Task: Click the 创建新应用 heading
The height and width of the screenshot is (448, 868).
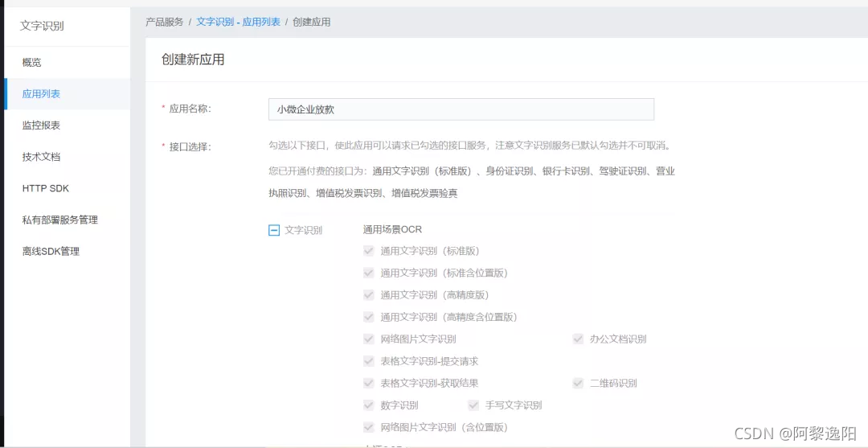Action: 193,60
